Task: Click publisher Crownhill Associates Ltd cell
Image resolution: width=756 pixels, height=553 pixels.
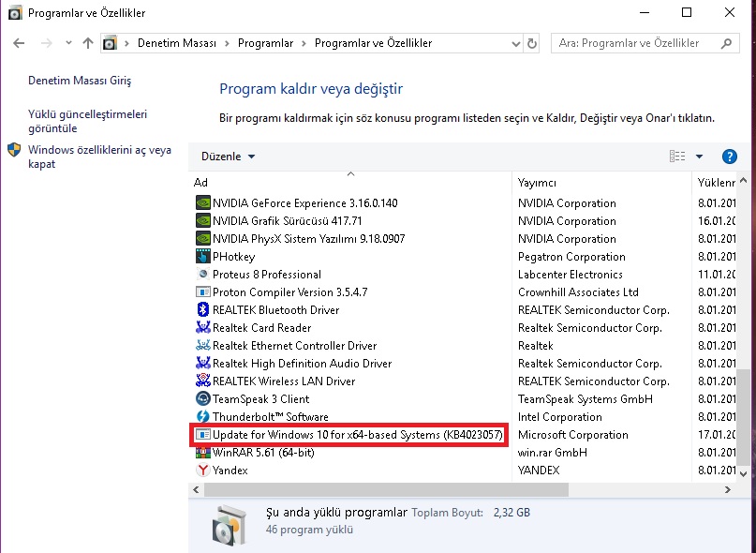Action: point(578,291)
